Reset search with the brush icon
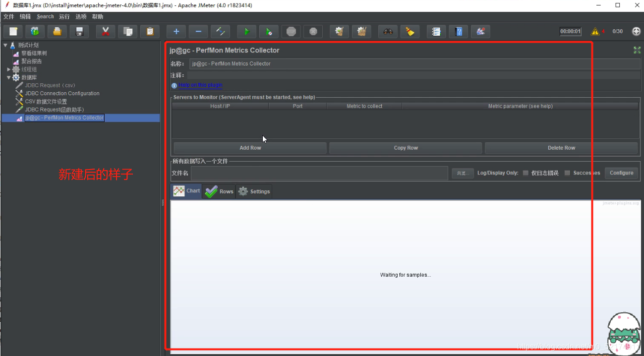This screenshot has height=356, width=644. coord(410,31)
